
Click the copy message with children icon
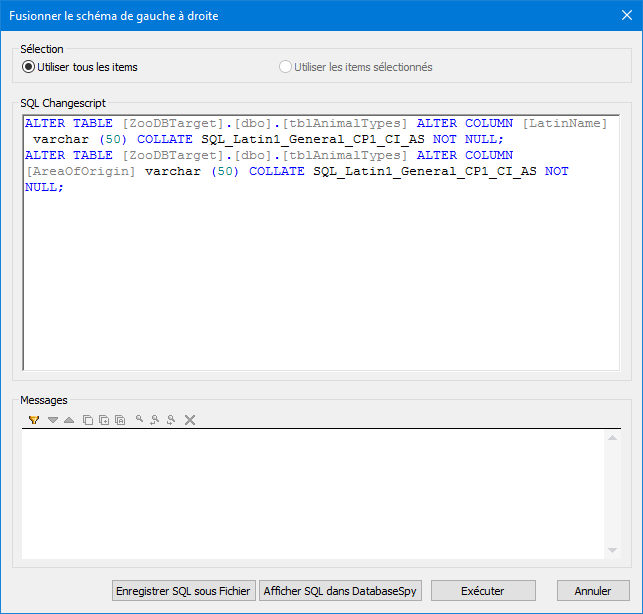104,420
